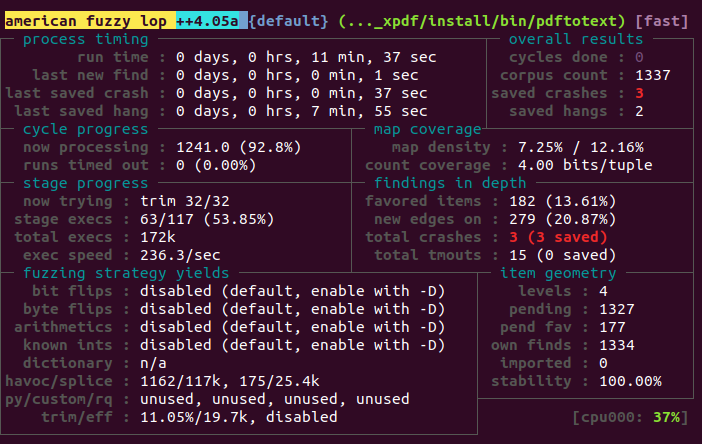Click the red total crashes value 3 (3 saved)

pos(558,237)
